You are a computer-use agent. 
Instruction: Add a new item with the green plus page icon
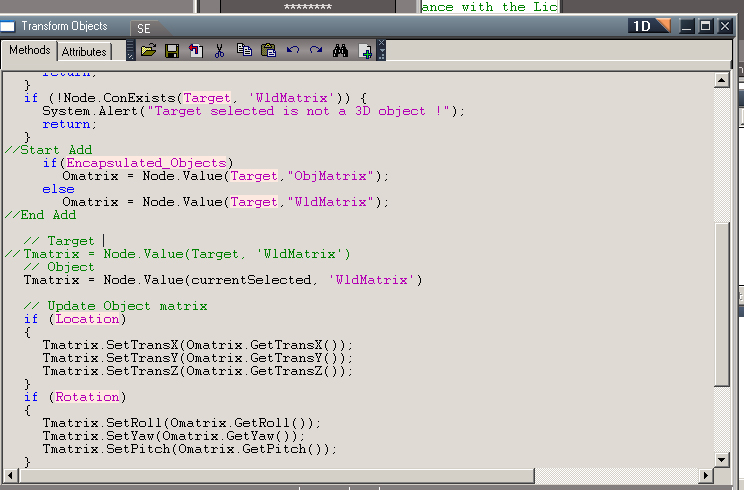pos(365,51)
